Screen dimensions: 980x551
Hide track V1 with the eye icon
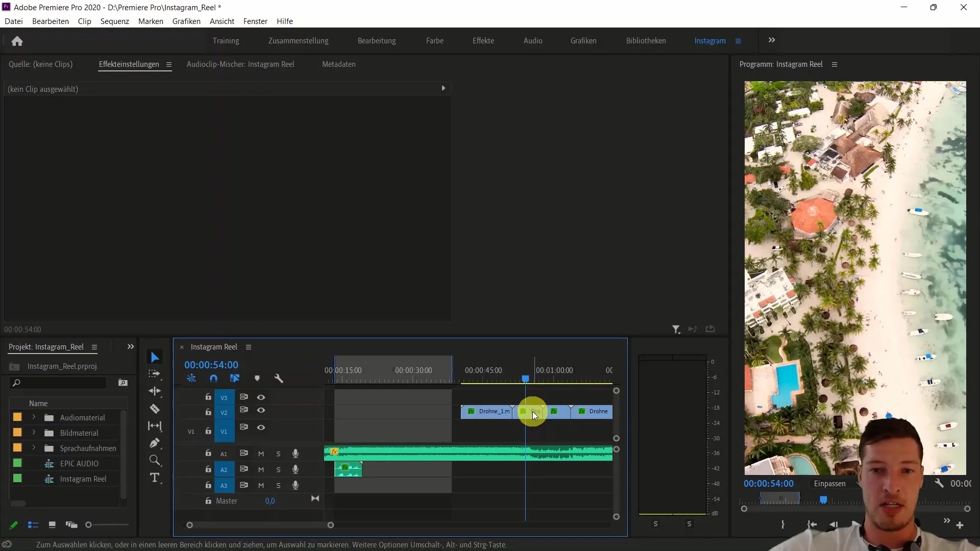261,428
